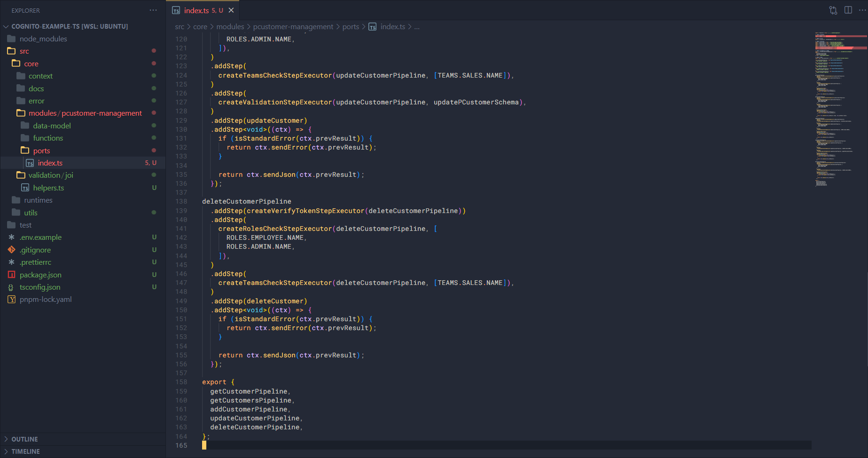Open the Explorer more actions ellipsis menu
The width and height of the screenshot is (868, 458).
tap(153, 10)
